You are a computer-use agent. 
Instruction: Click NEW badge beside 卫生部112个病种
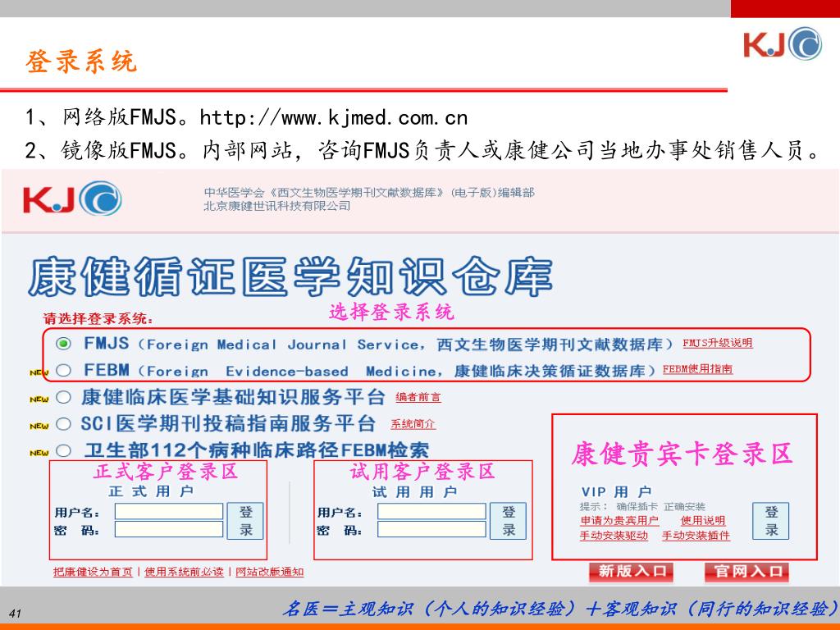tap(39, 453)
